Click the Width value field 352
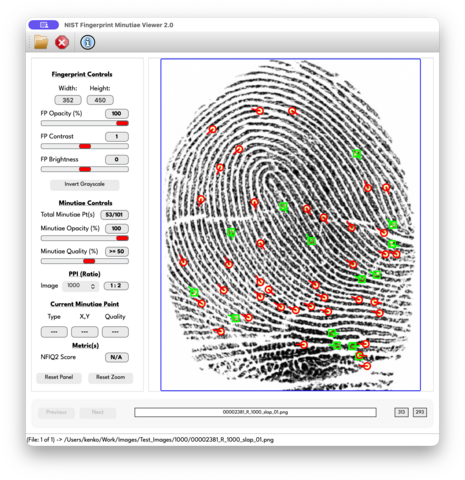The image size is (465, 480). tap(68, 100)
